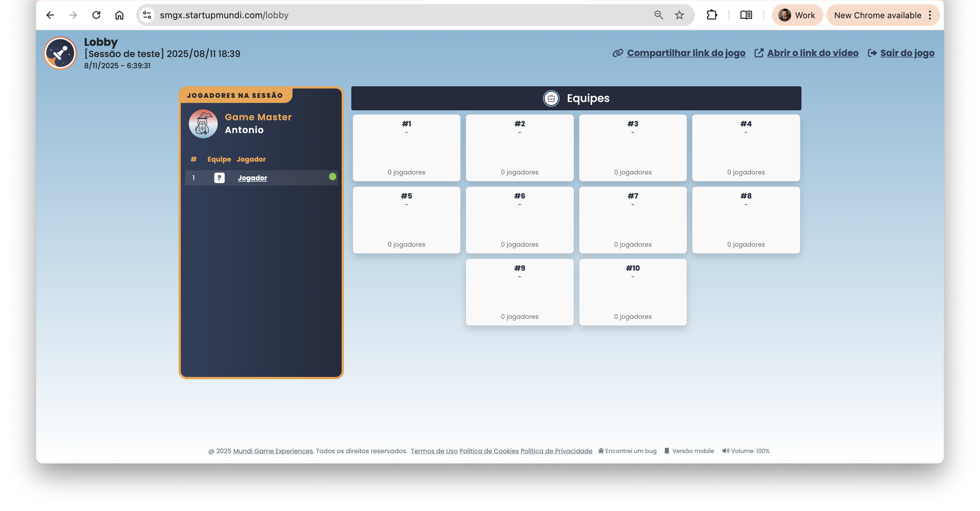The width and height of the screenshot is (980, 511).
Task: Click the zoom magnifier icon in address bar
Action: click(658, 15)
